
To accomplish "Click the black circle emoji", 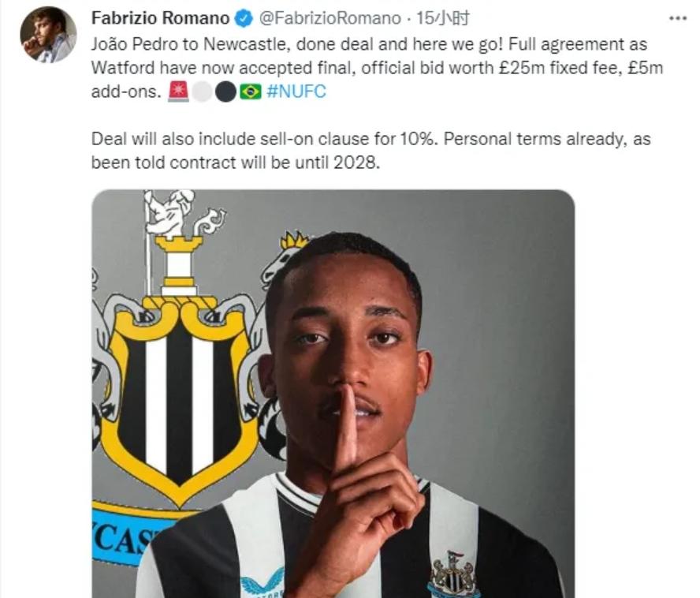I will (x=226, y=92).
